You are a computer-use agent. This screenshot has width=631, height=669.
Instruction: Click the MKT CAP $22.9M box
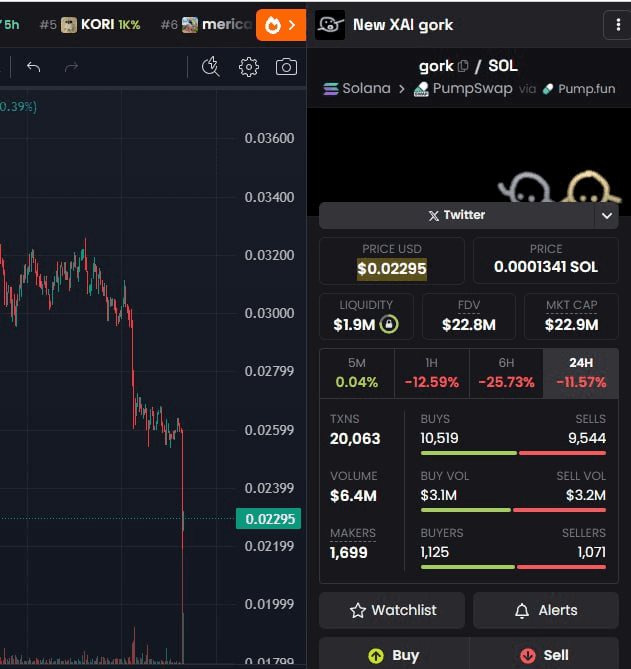[x=571, y=316]
